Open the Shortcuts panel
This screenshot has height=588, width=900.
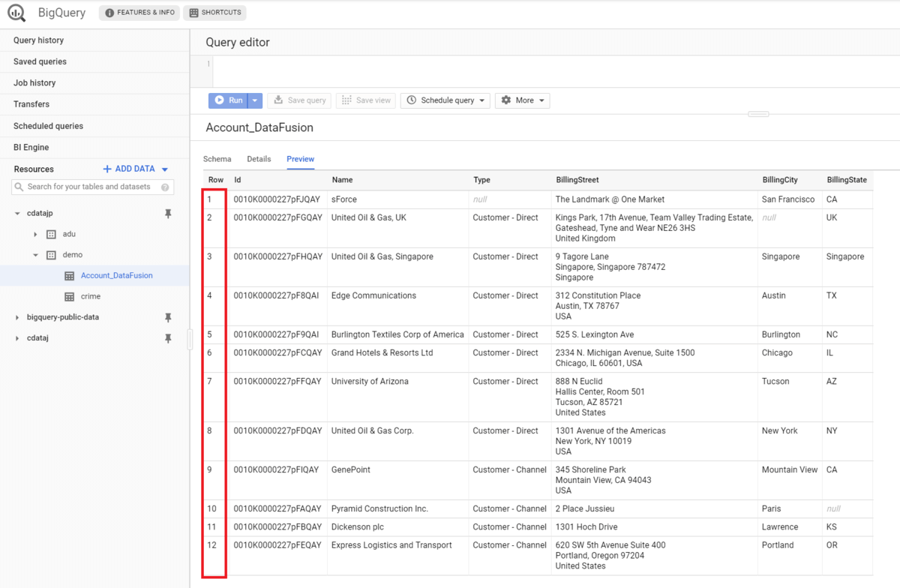214,13
